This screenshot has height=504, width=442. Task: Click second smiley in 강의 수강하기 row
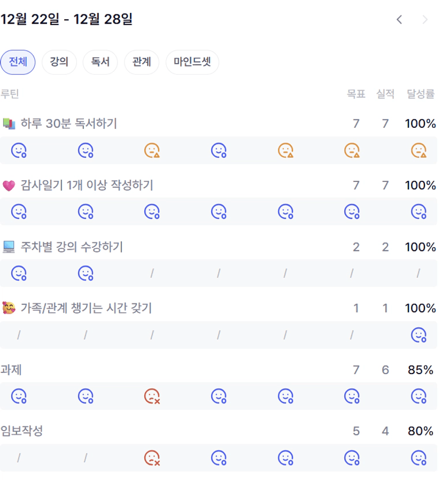pyautogui.click(x=86, y=273)
